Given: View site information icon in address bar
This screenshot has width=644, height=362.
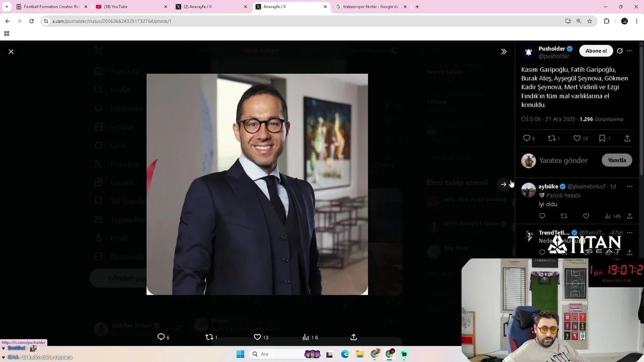Looking at the screenshot, I should tap(46, 21).
